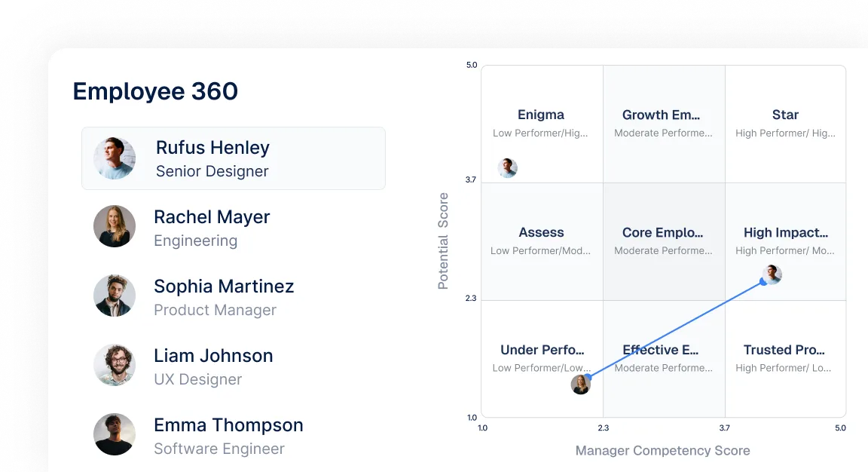Click the avatar marker inside the Enigma cell
The image size is (868, 472).
pyautogui.click(x=508, y=167)
